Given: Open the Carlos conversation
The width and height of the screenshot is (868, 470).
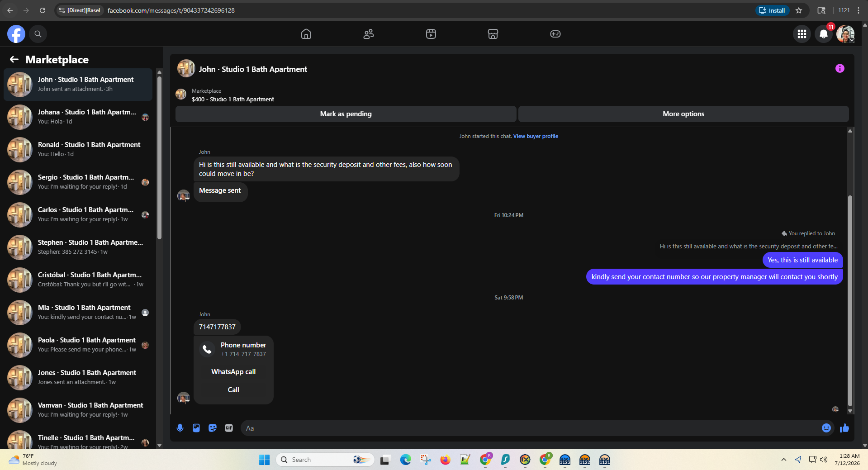Looking at the screenshot, I should (78, 215).
